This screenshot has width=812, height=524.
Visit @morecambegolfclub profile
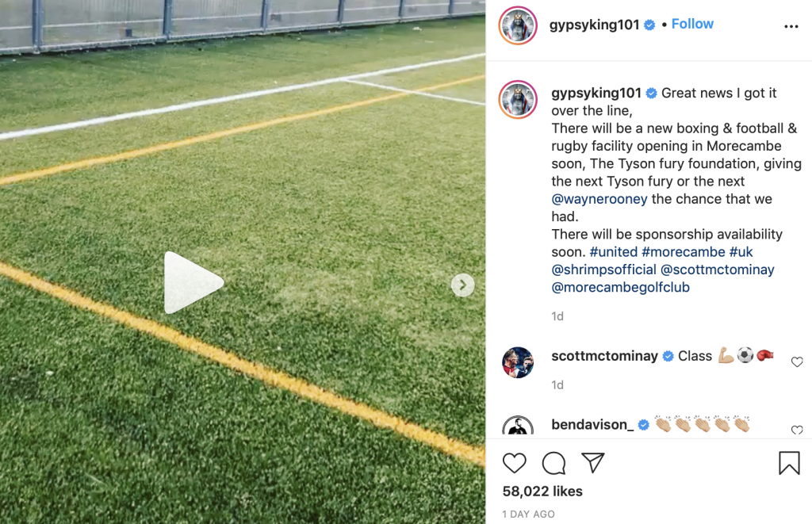(620, 287)
